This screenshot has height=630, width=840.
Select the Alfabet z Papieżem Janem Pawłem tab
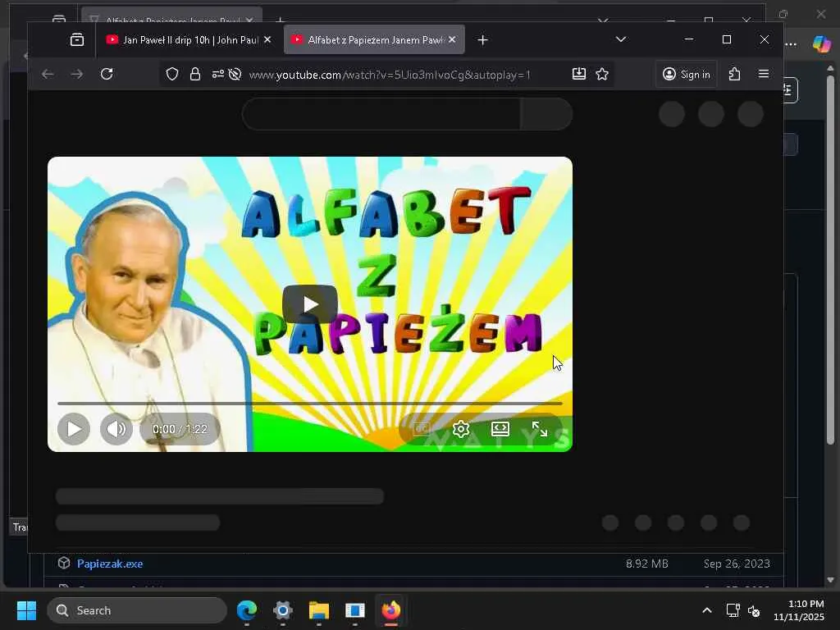coord(374,39)
